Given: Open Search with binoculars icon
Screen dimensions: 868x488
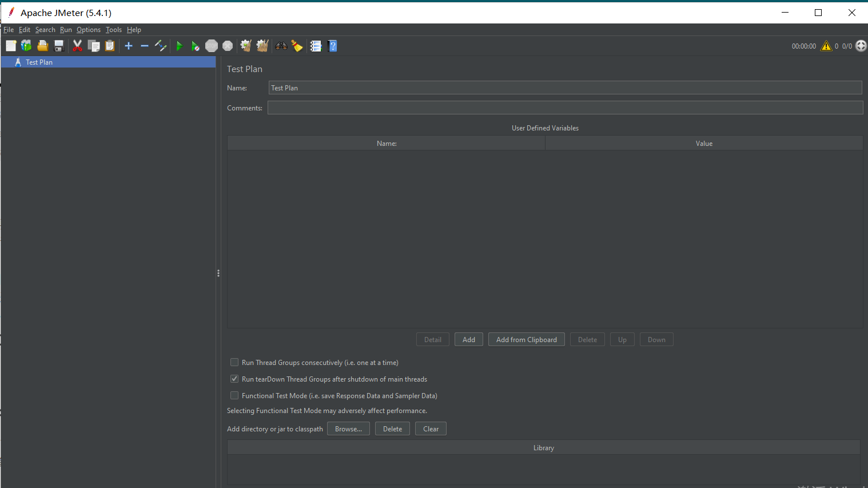Looking at the screenshot, I should [x=281, y=46].
